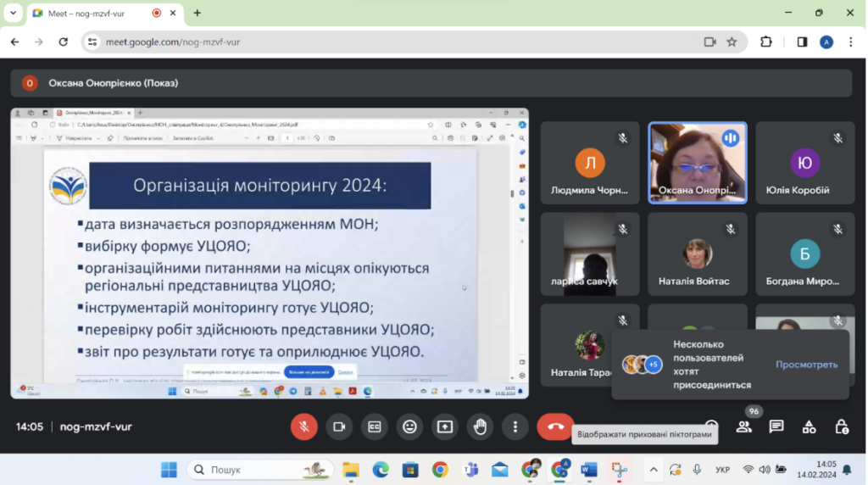Bookmark this page with star icon
This screenshot has height=485, width=868.
click(732, 42)
